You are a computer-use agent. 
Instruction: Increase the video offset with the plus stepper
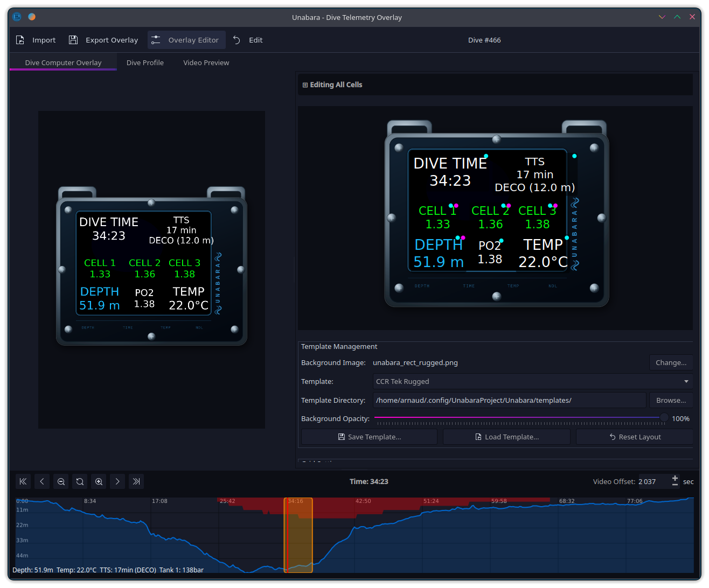coord(675,478)
